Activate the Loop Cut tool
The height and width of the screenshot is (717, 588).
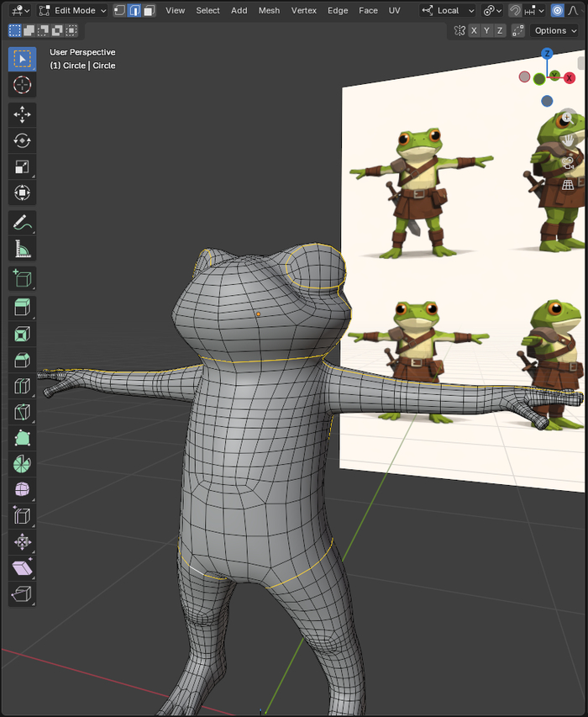[x=22, y=386]
